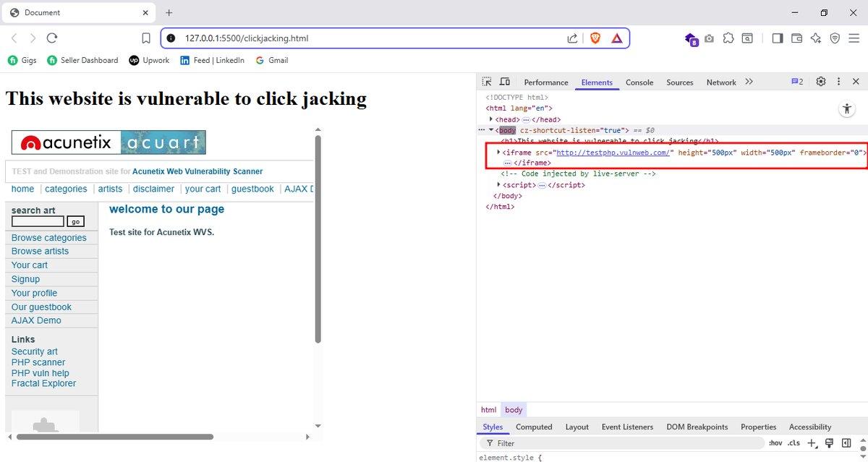The height and width of the screenshot is (462, 868).
Task: Expand the script element node
Action: click(498, 184)
